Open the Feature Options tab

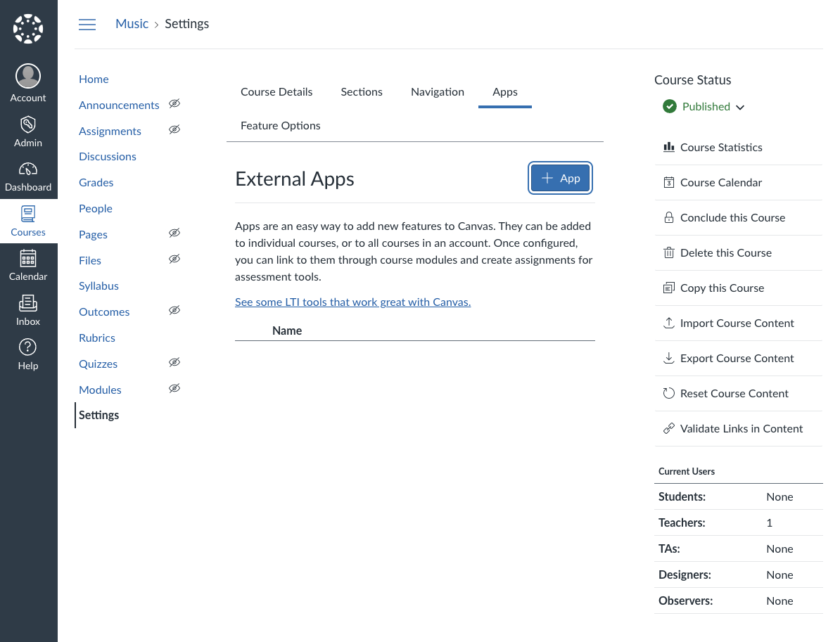280,125
